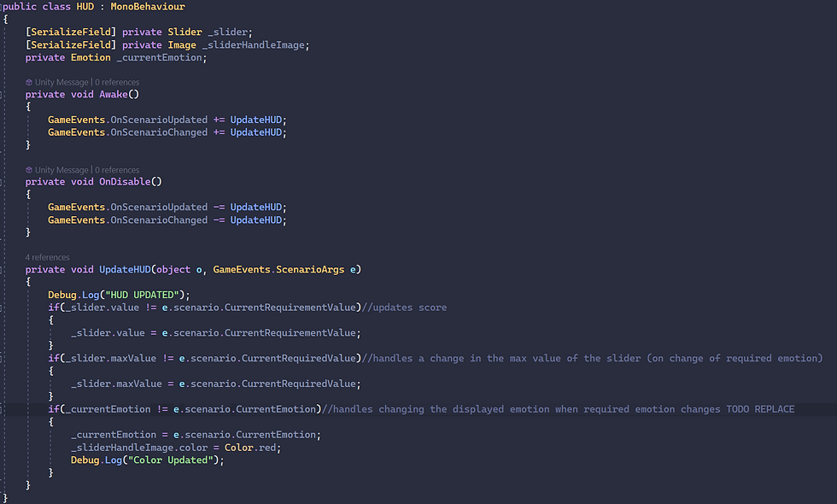This screenshot has height=504, width=837.
Task: Open "Unity Message" CodeLens above OnDisable
Action: [x=61, y=170]
